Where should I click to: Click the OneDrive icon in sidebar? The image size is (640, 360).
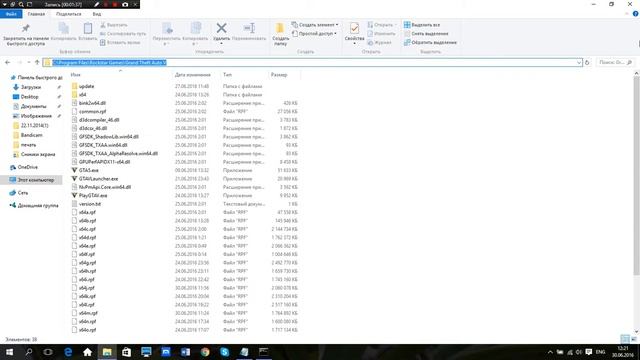tap(13, 167)
